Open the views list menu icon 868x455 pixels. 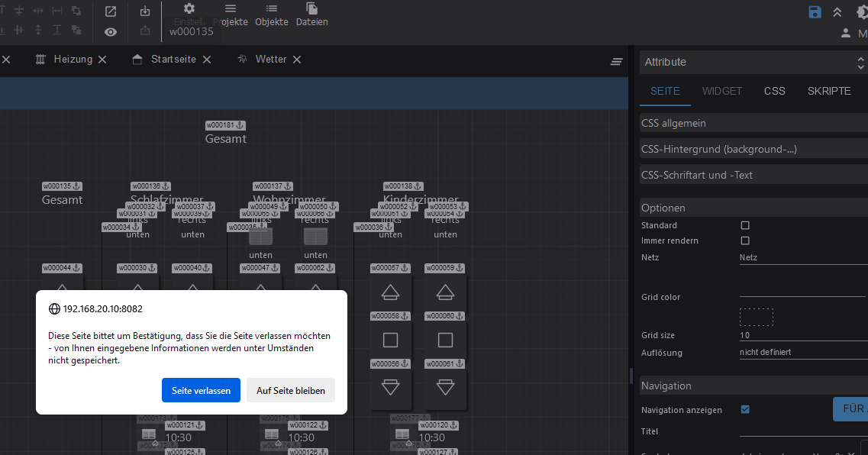coord(617,62)
